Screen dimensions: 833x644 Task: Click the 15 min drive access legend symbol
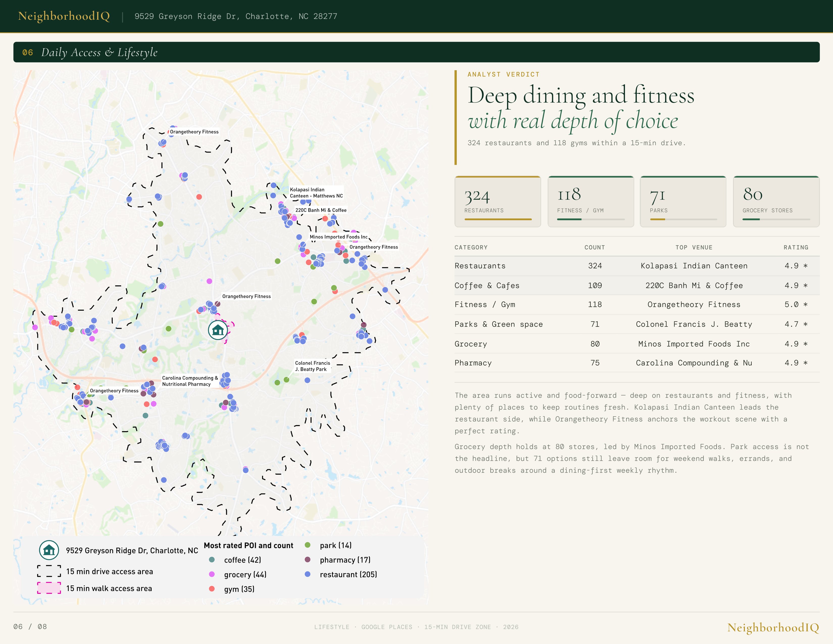point(49,571)
